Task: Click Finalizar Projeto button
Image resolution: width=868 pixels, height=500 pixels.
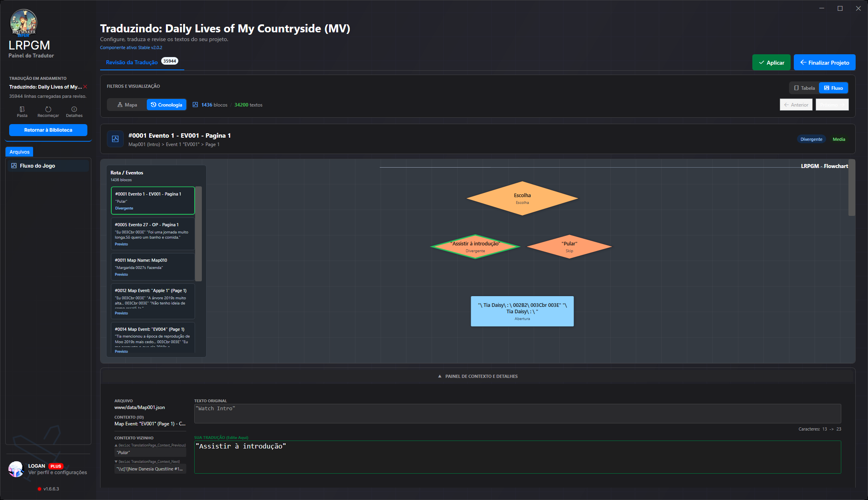Action: point(825,62)
